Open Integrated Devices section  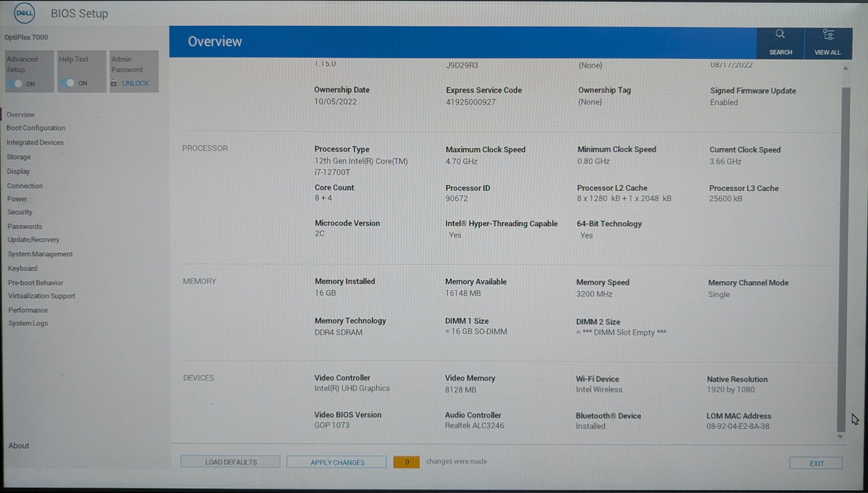(x=35, y=142)
